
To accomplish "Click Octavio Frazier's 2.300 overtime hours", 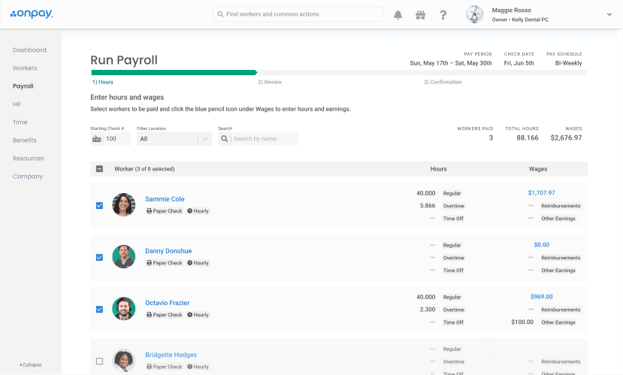I will 428,309.
